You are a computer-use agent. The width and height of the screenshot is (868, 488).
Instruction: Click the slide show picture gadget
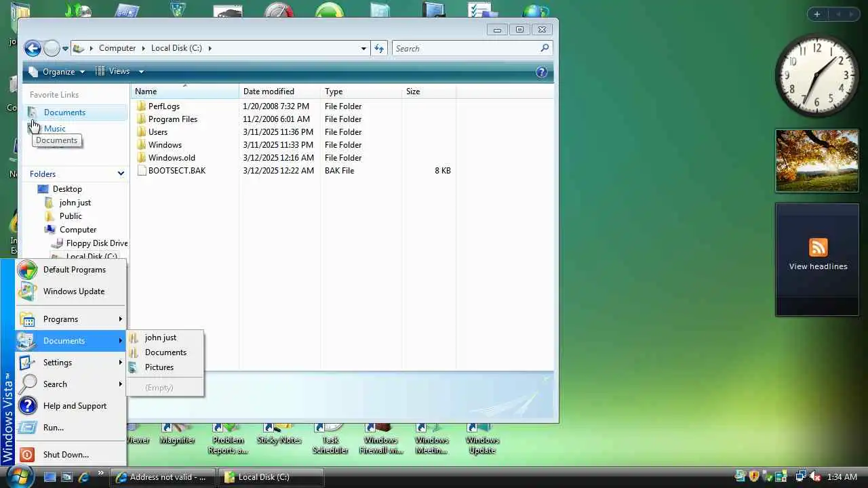coord(817,161)
